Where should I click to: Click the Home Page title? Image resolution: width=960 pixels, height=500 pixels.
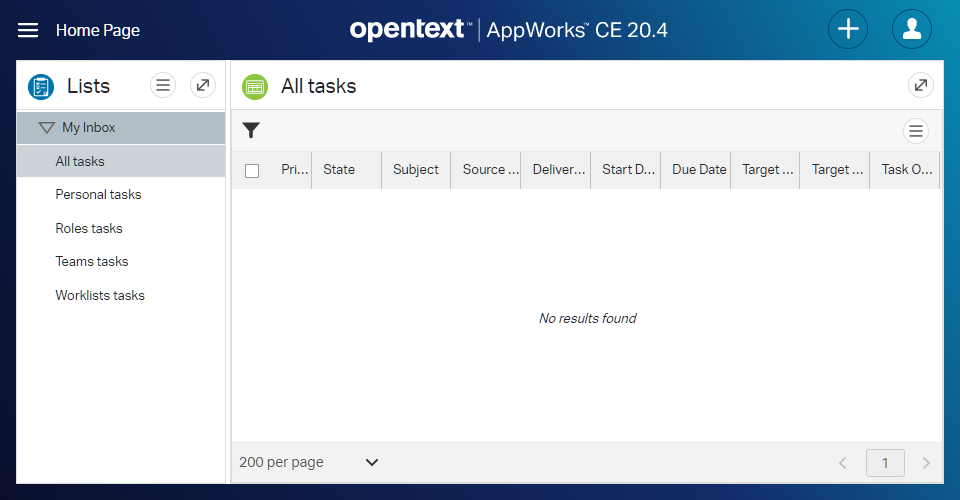[x=98, y=30]
